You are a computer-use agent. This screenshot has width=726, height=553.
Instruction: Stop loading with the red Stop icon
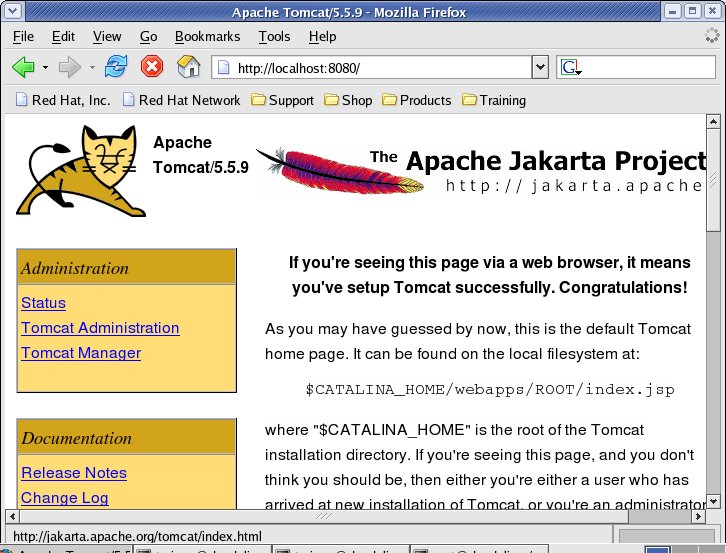pos(152,66)
